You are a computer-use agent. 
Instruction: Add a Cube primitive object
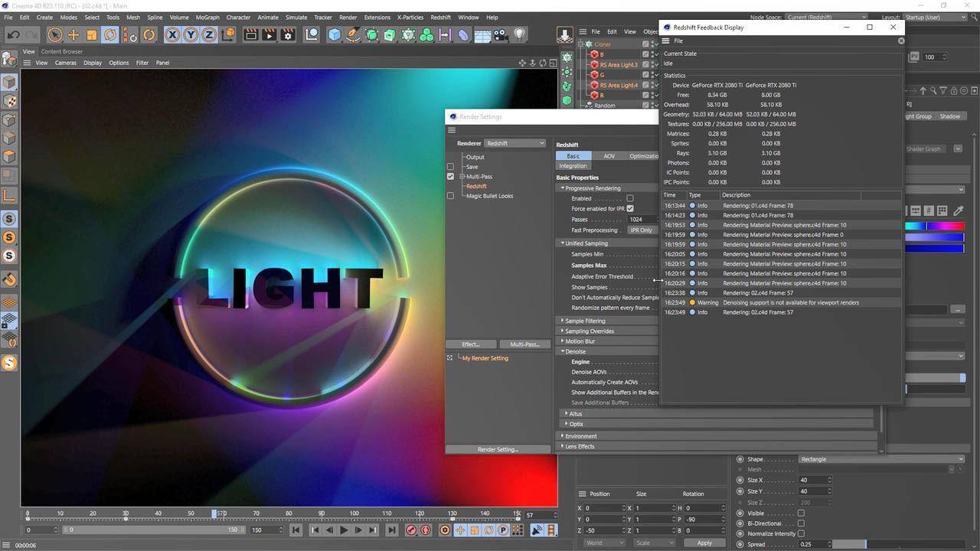click(335, 34)
